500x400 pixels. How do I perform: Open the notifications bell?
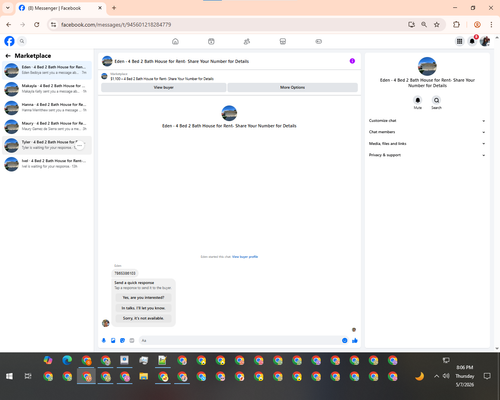click(x=472, y=41)
